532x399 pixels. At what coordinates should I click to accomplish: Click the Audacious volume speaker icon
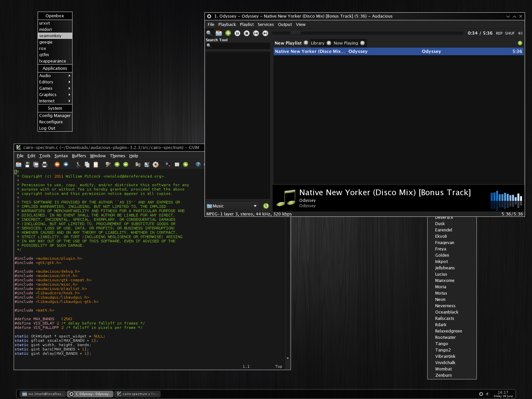[520, 33]
